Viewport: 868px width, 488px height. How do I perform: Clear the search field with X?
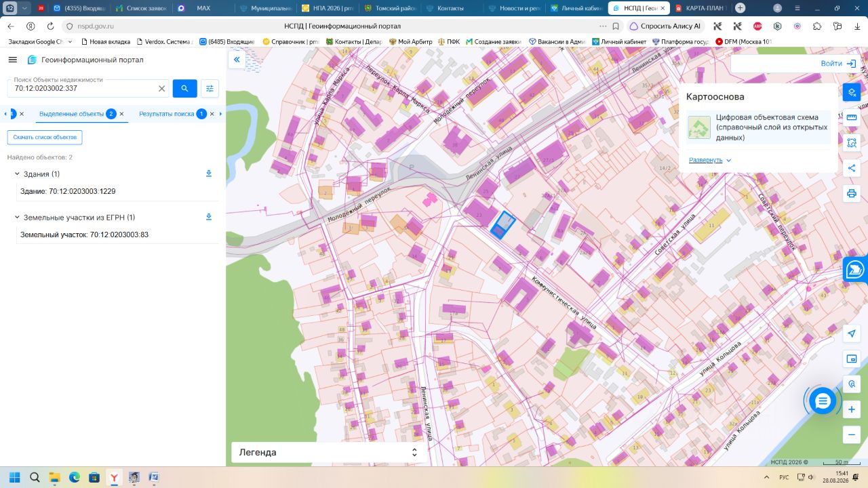[162, 89]
